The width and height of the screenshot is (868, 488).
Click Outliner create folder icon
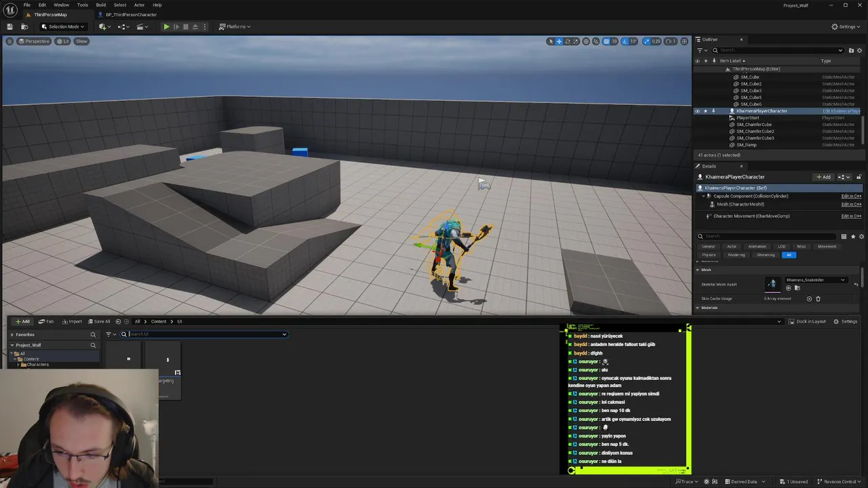click(x=851, y=50)
